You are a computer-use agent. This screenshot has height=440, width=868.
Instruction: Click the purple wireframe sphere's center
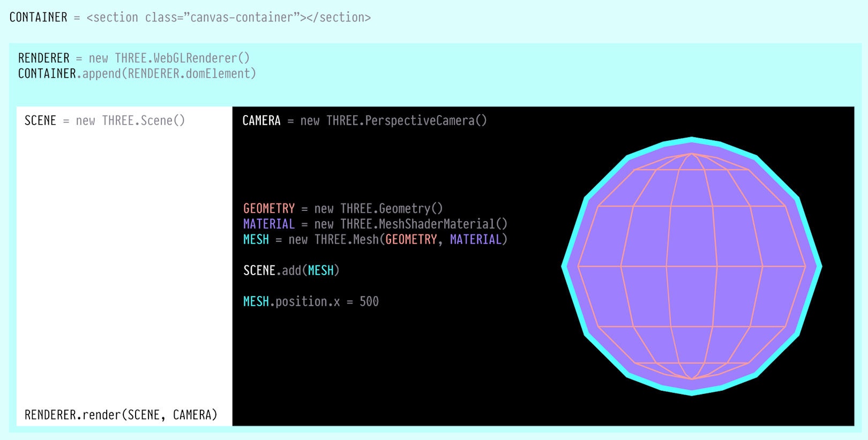pos(691,266)
